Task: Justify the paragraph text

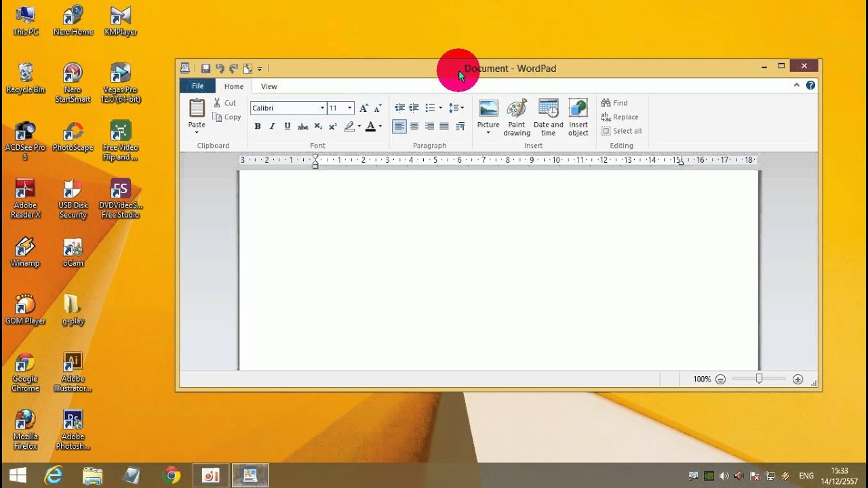Action: coord(444,126)
